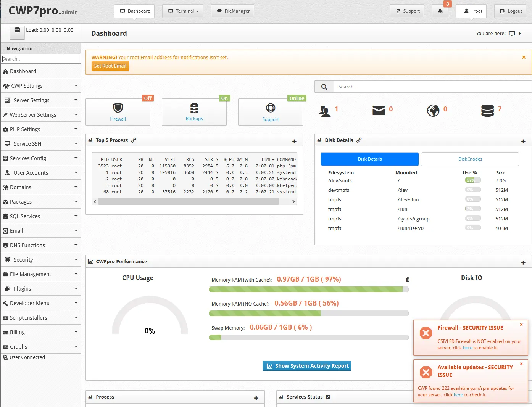Image resolution: width=532 pixels, height=407 pixels.
Task: Open the FileManager button in top bar
Action: 233,11
